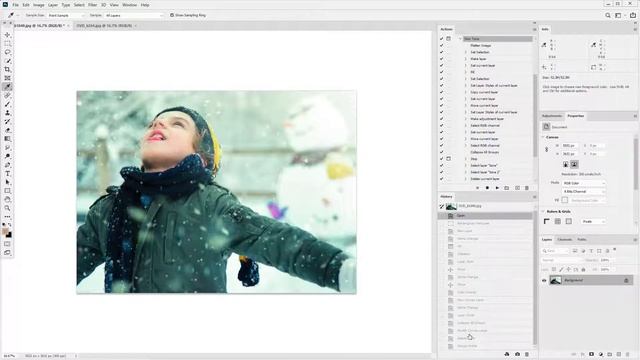The height and width of the screenshot is (360, 640).
Task: Select the Crop tool
Action: pos(7,69)
